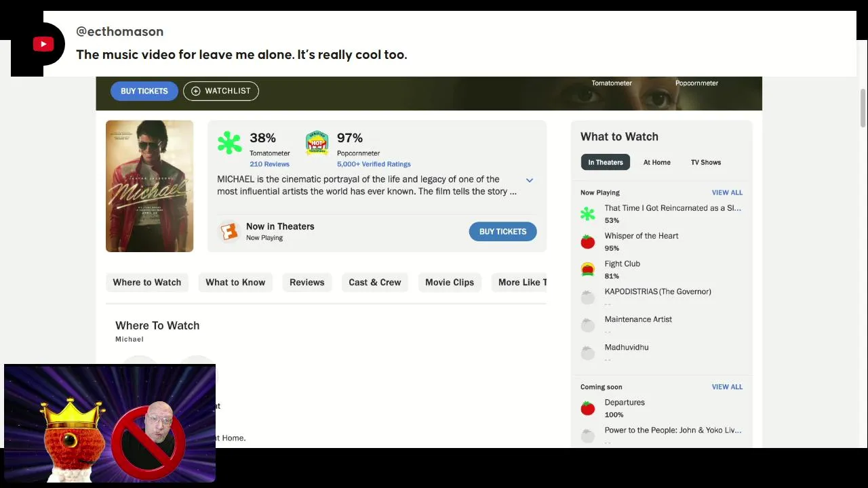This screenshot has height=488, width=868.
Task: Click the Where To Watch heading
Action: pyautogui.click(x=157, y=325)
